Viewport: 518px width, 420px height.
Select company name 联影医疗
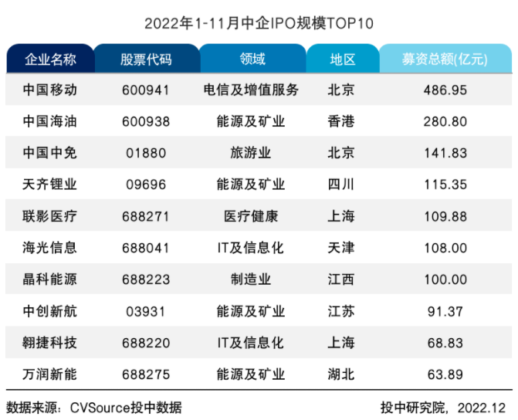tap(50, 216)
